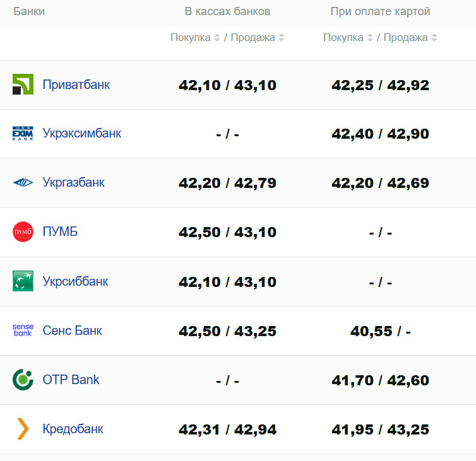Click the Банки column header
This screenshot has height=461, width=476.
pos(29,12)
